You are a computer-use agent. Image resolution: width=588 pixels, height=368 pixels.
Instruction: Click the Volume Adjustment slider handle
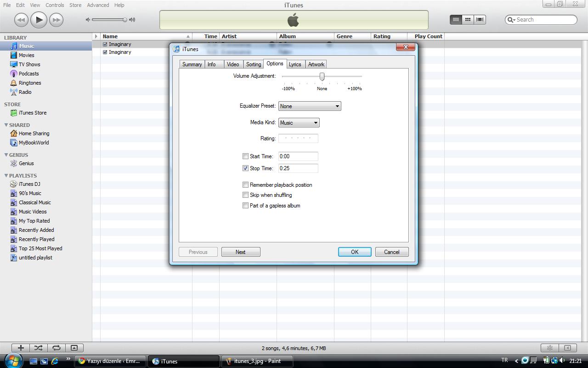(x=322, y=76)
